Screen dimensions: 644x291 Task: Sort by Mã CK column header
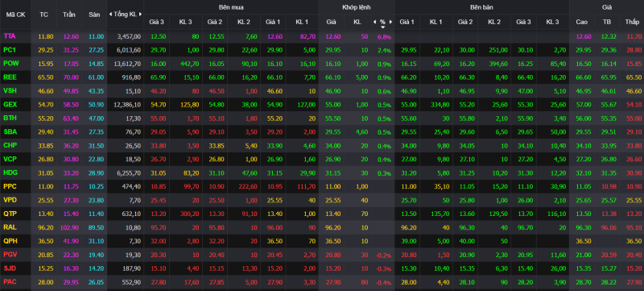[15, 14]
